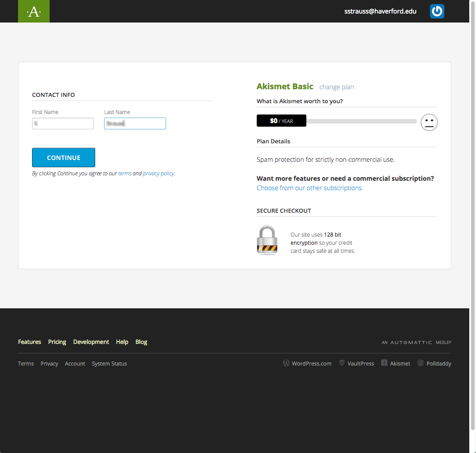Click the change plan link
The height and width of the screenshot is (453, 476).
tap(336, 87)
